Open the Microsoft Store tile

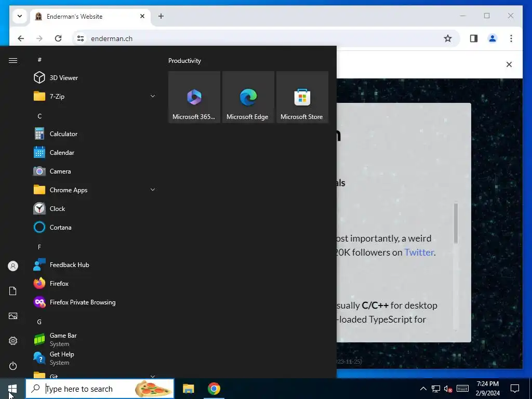tap(302, 97)
